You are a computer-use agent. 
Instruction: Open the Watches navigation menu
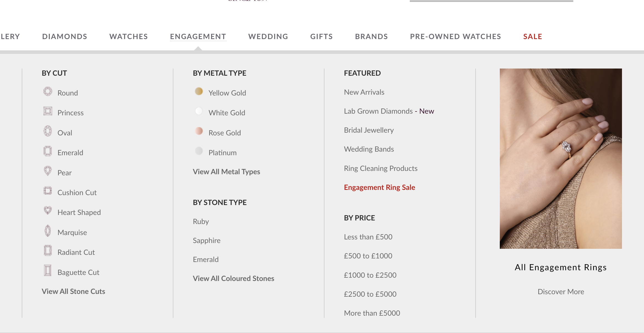129,37
